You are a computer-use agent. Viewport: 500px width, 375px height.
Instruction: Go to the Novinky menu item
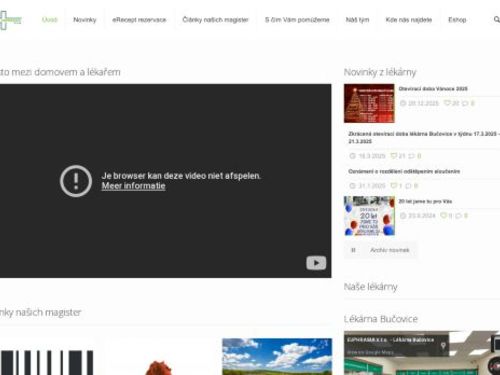85,20
